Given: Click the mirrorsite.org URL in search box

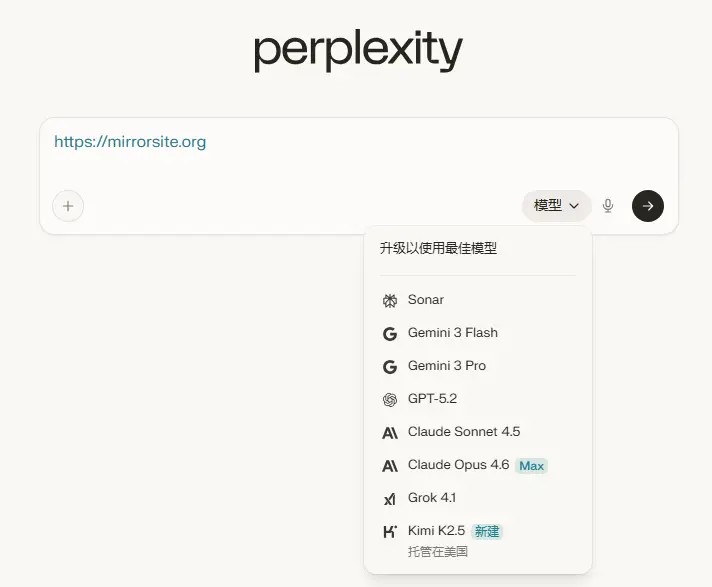Looking at the screenshot, I should [x=130, y=142].
